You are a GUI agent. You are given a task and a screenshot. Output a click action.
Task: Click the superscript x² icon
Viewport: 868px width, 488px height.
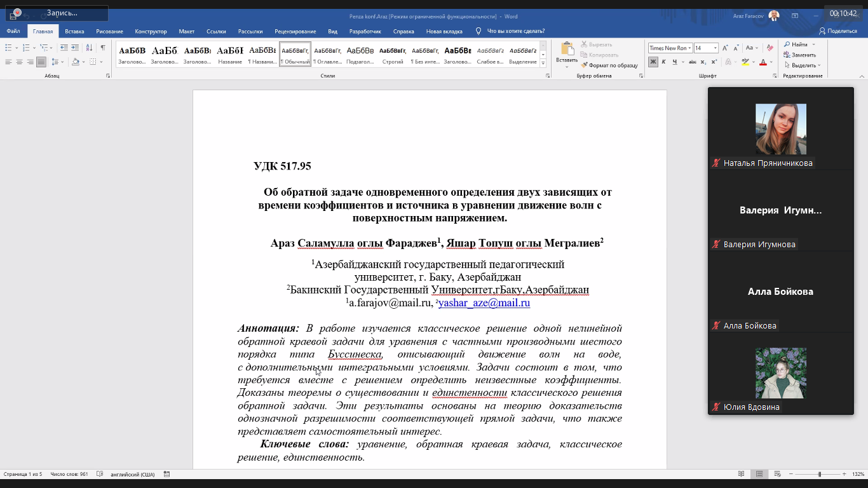pos(714,62)
